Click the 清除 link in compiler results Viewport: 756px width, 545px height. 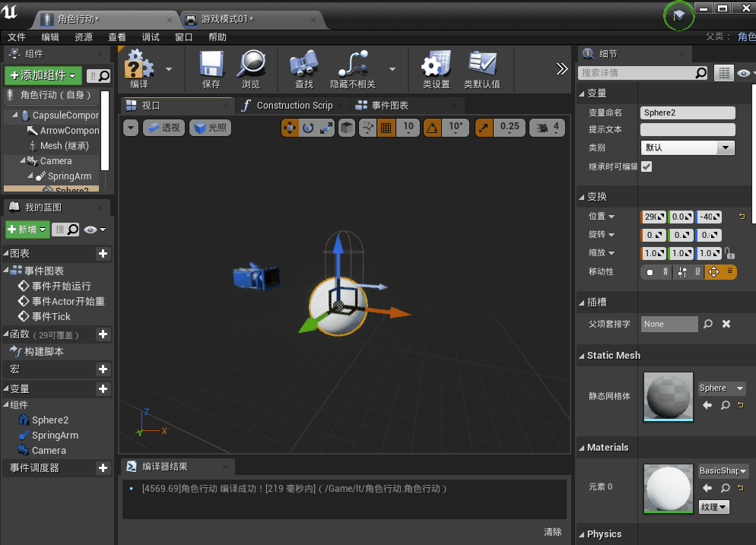pyautogui.click(x=553, y=532)
